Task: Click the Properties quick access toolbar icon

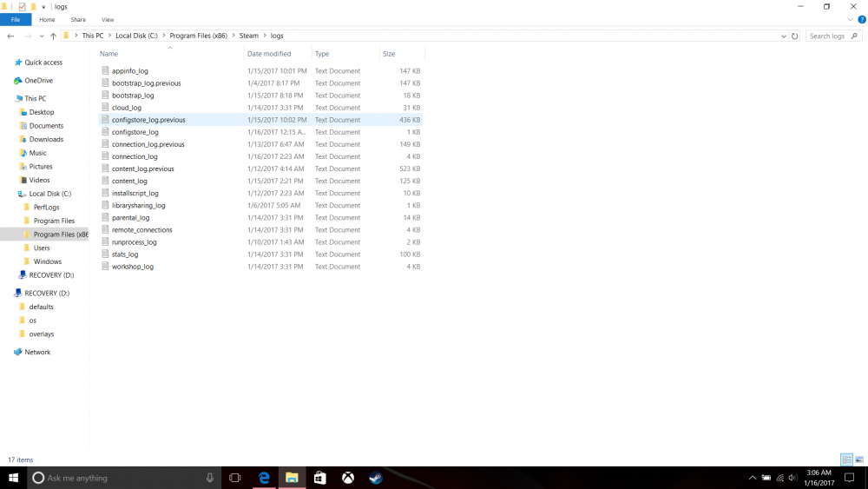Action: pos(23,7)
